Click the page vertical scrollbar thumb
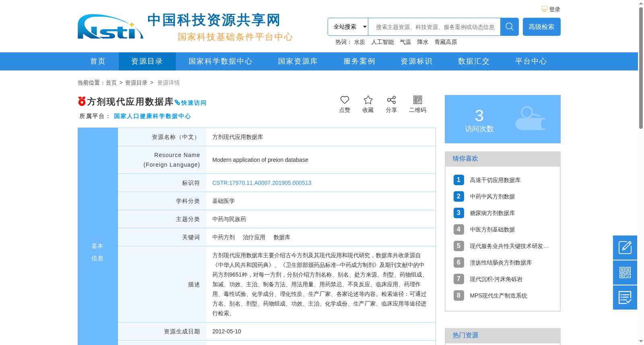 click(x=641, y=68)
